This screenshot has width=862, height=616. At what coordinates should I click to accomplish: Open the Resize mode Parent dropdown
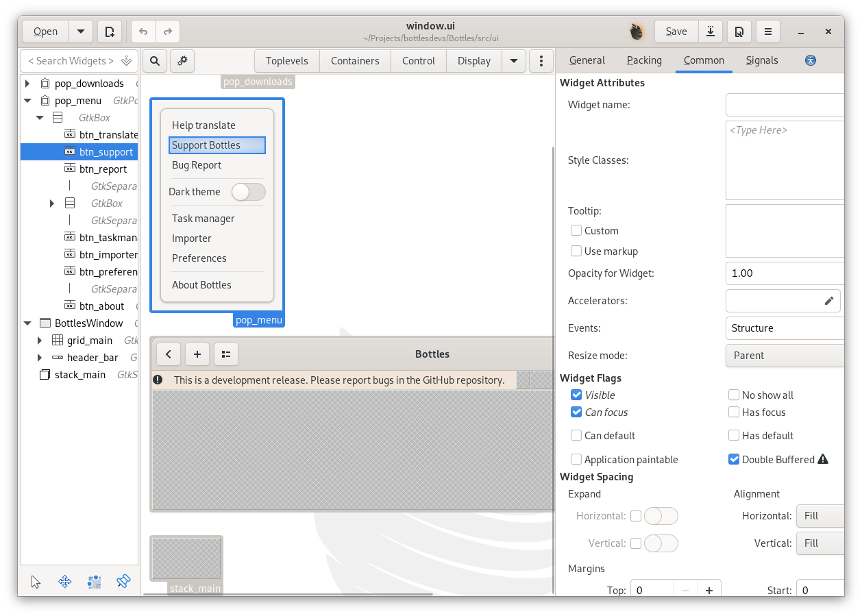(x=784, y=356)
